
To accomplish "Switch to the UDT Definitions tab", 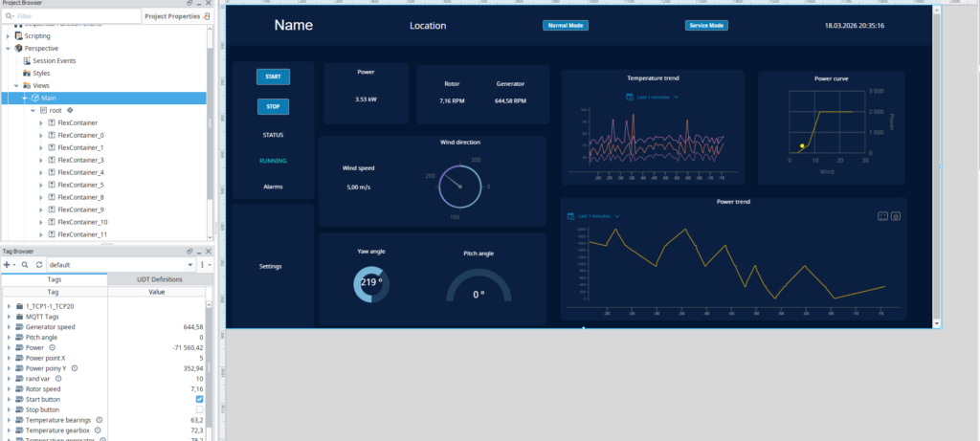I will [160, 278].
